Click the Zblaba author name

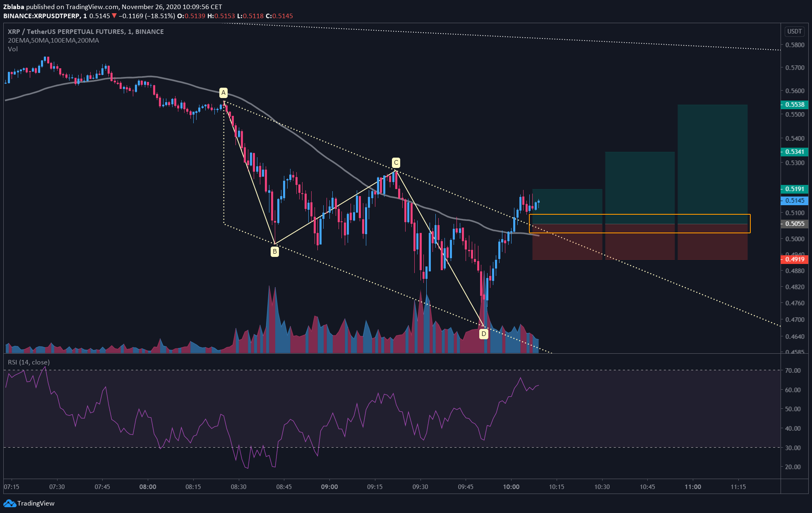[14, 7]
